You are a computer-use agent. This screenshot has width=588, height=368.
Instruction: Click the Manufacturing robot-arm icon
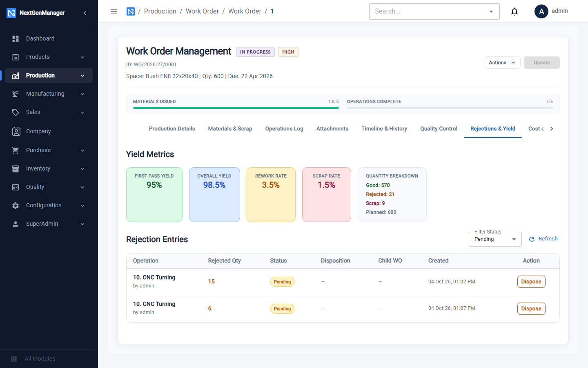[16, 94]
